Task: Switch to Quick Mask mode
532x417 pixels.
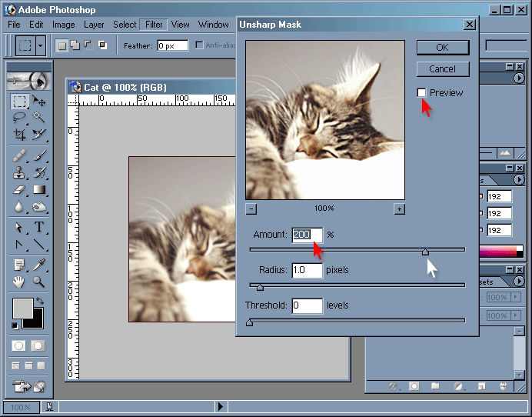Action: tap(38, 346)
